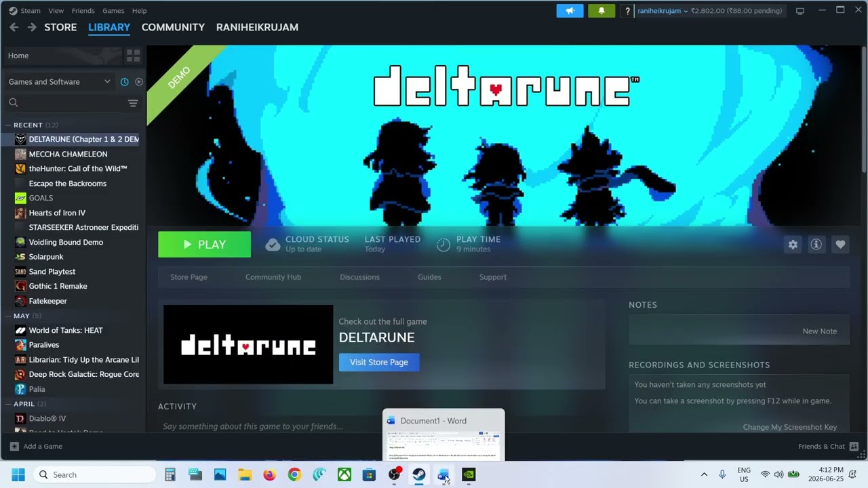Click the green PLAY button
This screenshot has width=868, height=488.
tap(204, 245)
